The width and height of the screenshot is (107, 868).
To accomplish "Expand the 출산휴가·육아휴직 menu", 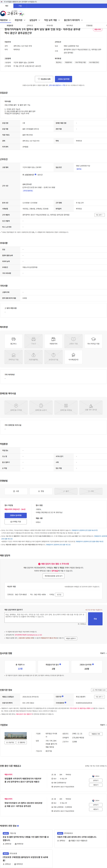I will point(73,20).
